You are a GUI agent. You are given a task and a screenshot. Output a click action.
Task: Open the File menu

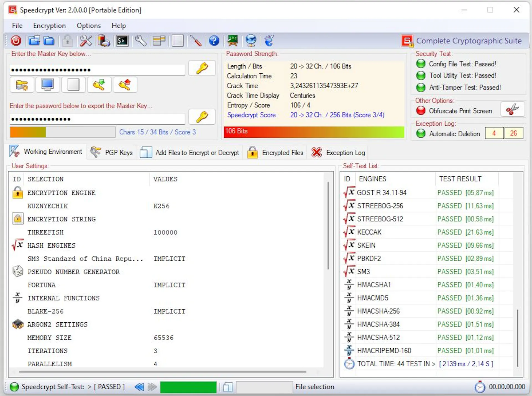click(17, 25)
